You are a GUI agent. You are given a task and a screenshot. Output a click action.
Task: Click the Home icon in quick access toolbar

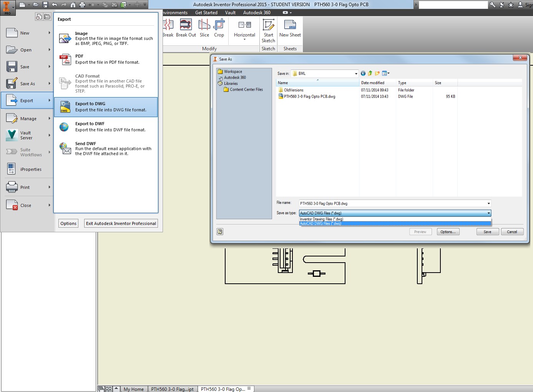click(73, 5)
